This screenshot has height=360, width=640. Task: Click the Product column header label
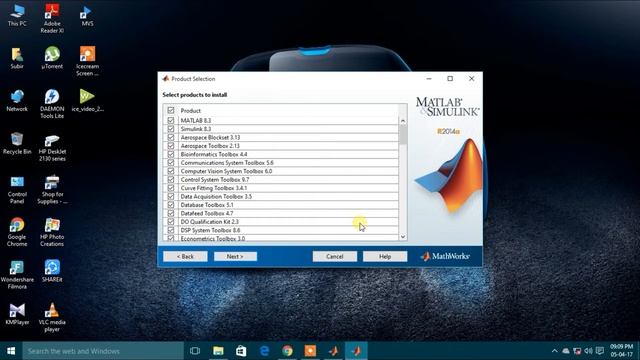[x=191, y=111]
